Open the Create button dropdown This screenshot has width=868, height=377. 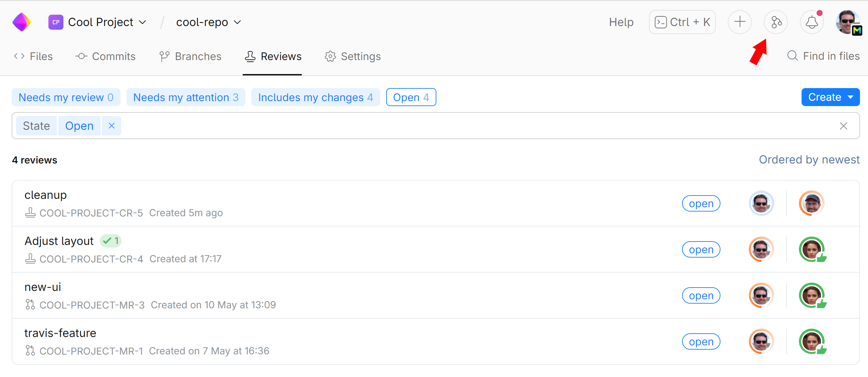[x=850, y=97]
